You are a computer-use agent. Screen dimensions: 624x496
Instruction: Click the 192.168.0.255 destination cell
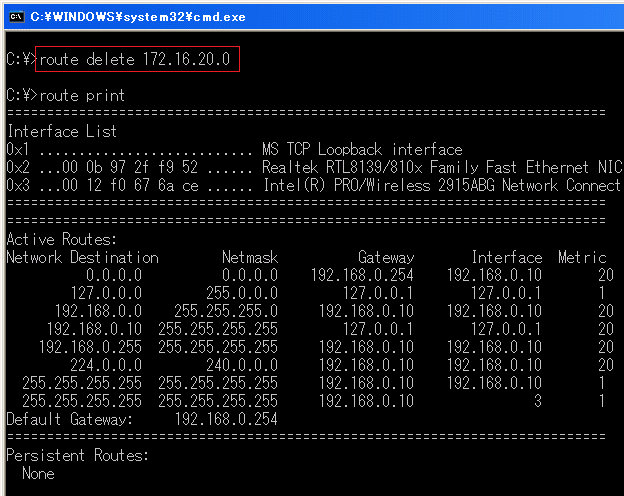coord(90,347)
